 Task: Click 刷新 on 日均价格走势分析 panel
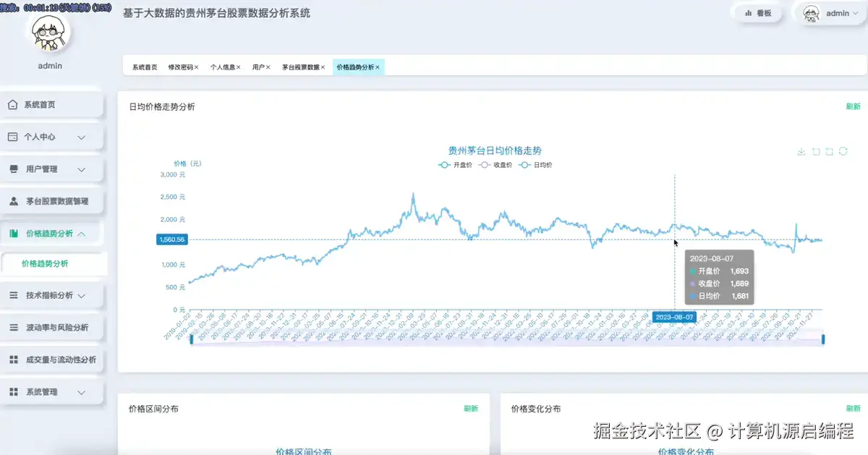click(853, 106)
